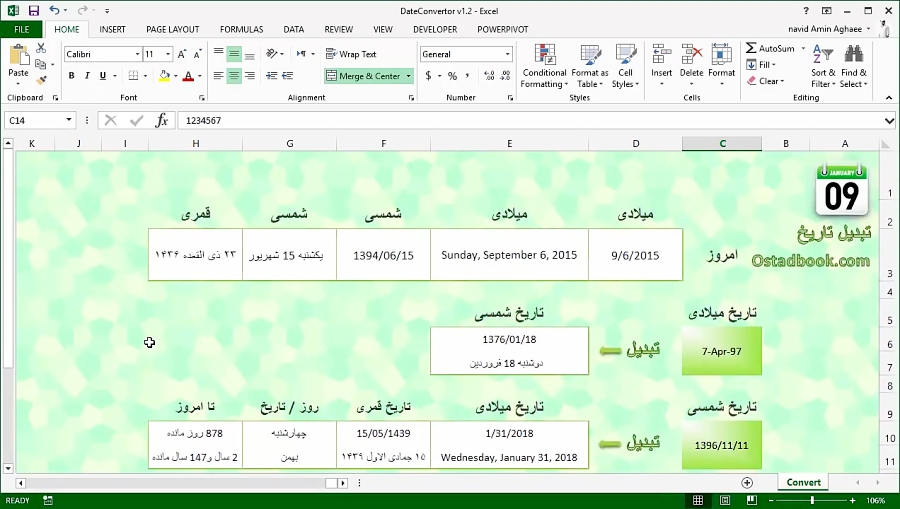Click the Orientation text angle icon
The image size is (900, 509).
[272, 53]
